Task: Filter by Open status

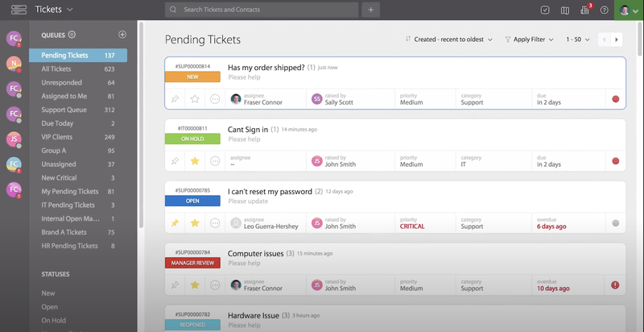Action: pyautogui.click(x=49, y=306)
